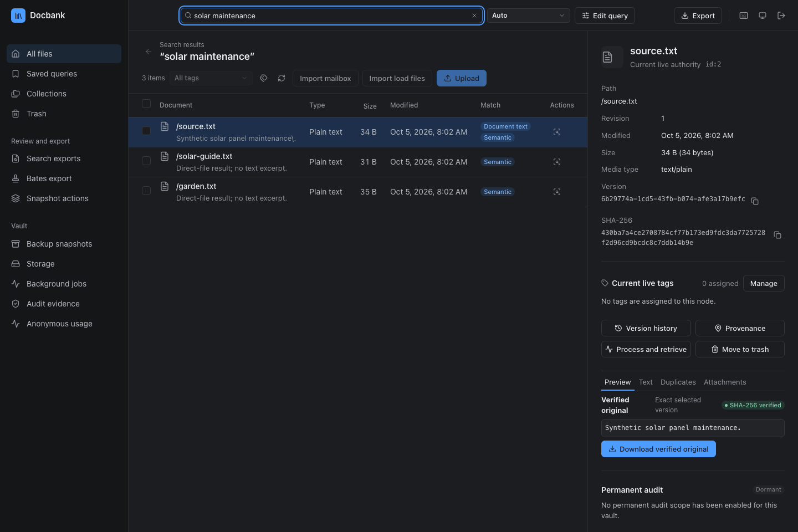Viewport: 798px width, 532px height.
Task: Click Manage next to Current live tags
Action: tap(764, 283)
